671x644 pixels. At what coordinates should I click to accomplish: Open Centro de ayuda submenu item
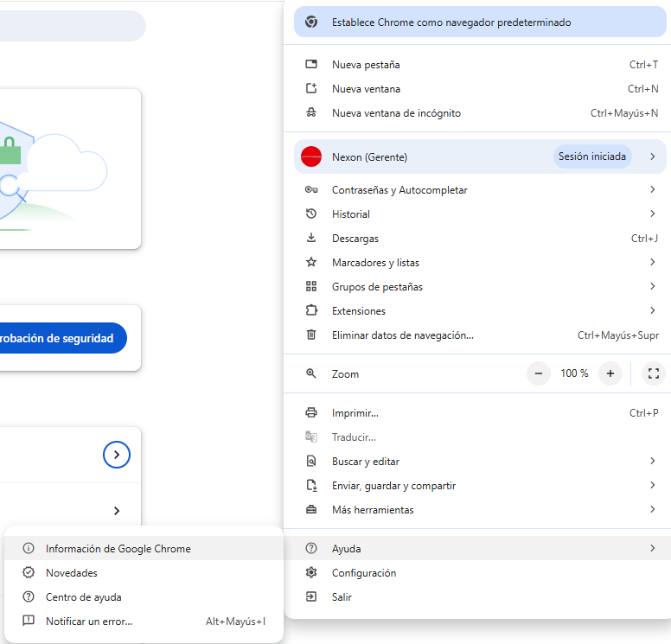tap(144, 597)
